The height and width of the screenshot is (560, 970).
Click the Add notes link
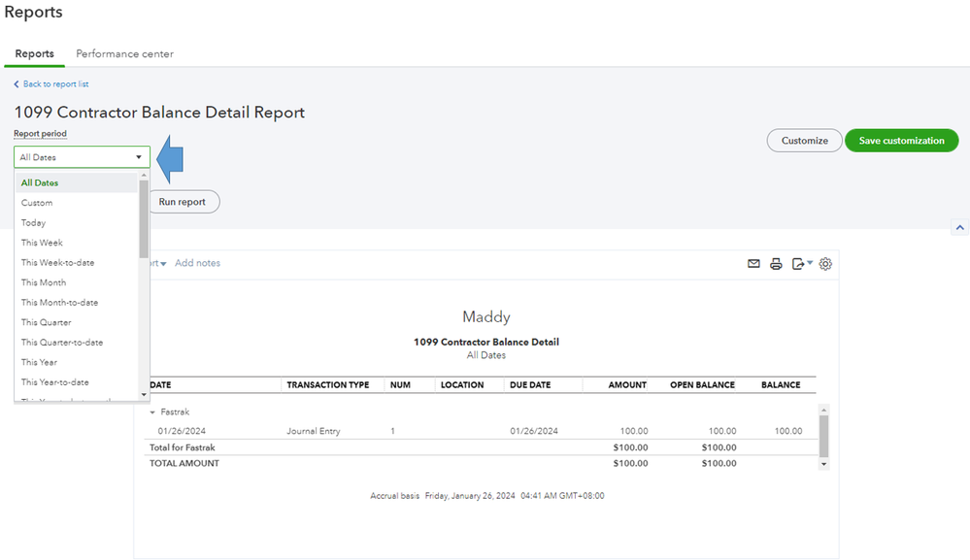(x=197, y=263)
